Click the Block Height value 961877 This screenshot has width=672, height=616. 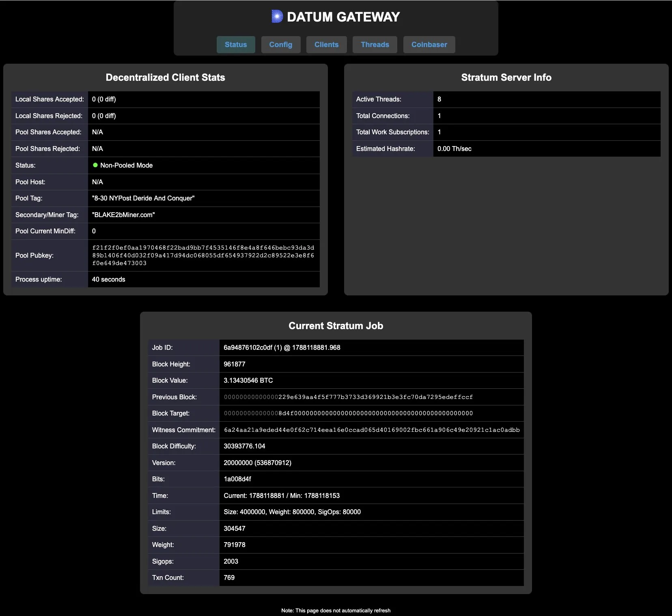pos(235,364)
